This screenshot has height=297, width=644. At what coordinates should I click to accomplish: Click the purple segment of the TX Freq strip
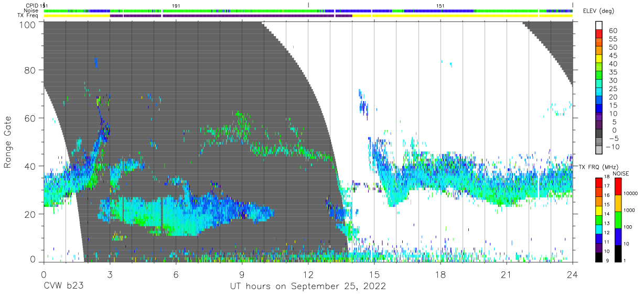pos(231,16)
